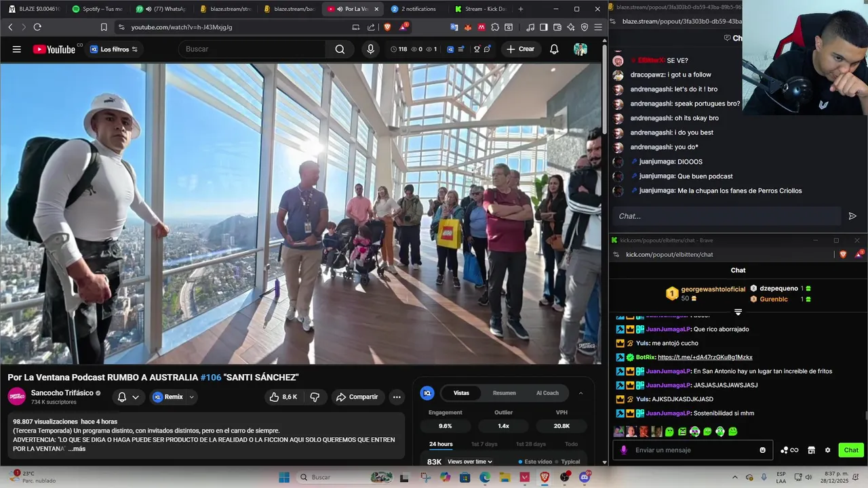Start voice search with the microphone

tap(370, 49)
